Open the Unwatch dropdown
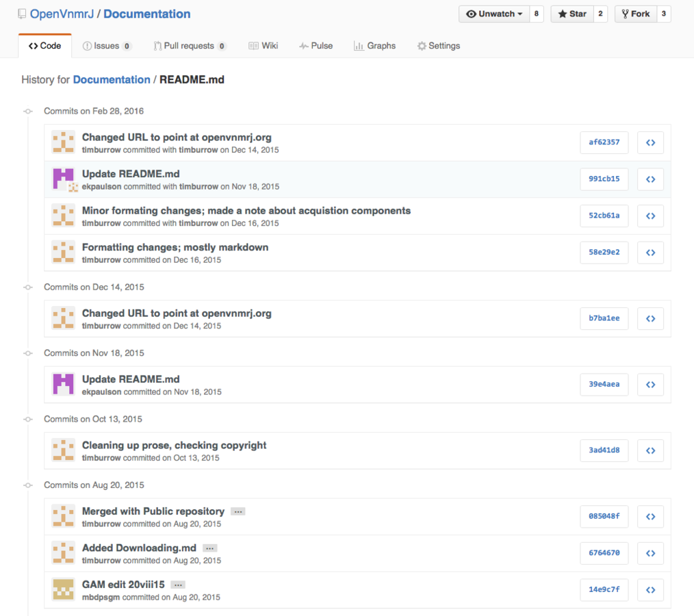The height and width of the screenshot is (616, 694). click(x=494, y=14)
